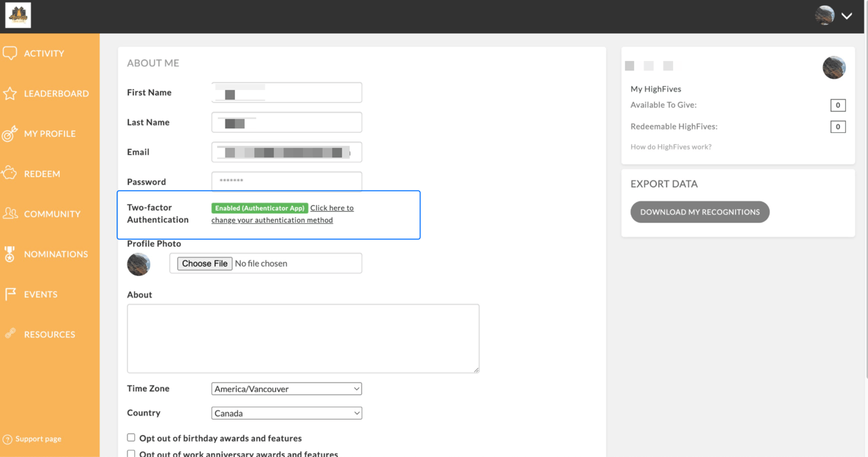The width and height of the screenshot is (868, 457).
Task: Expand the account menu with the top-right chevron
Action: coord(847,16)
